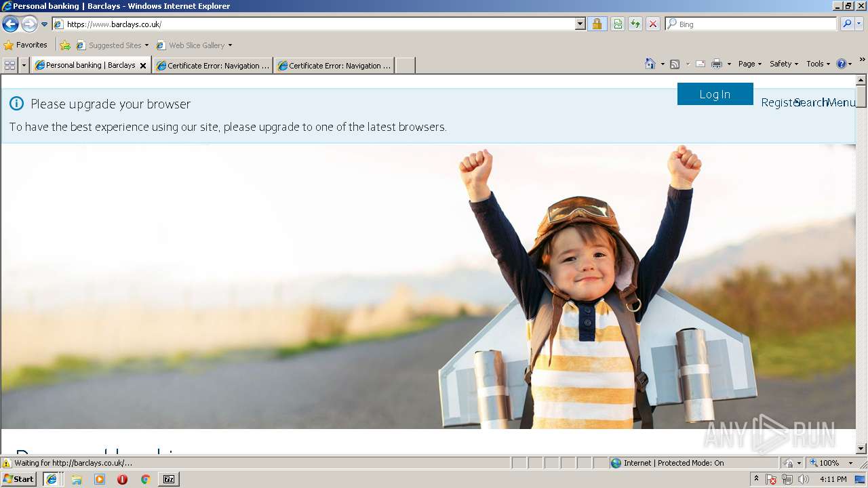Open the Suggested Sites link
Image resolution: width=868 pixels, height=488 pixels.
pyautogui.click(x=112, y=45)
